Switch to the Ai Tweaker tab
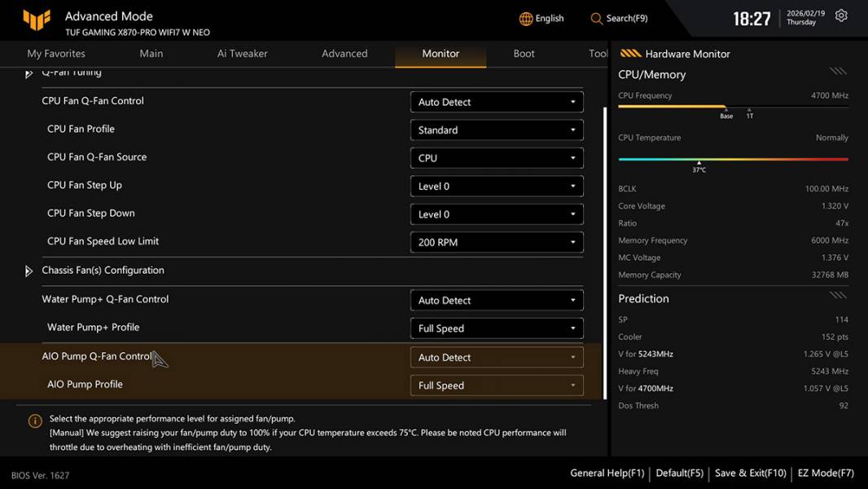This screenshot has width=868, height=489. point(243,54)
